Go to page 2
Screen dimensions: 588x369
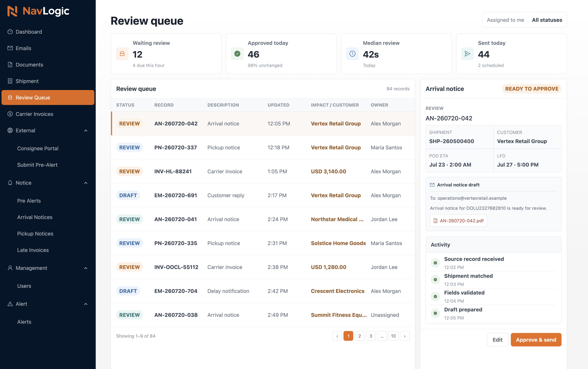360,336
